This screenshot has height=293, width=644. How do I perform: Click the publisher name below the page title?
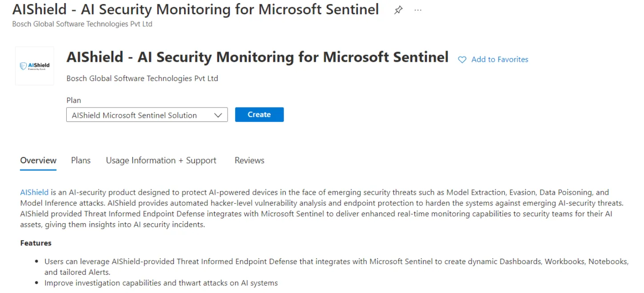coord(82,24)
